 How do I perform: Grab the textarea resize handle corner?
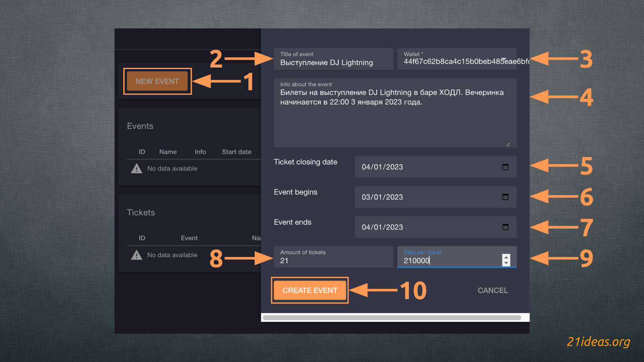pos(508,144)
